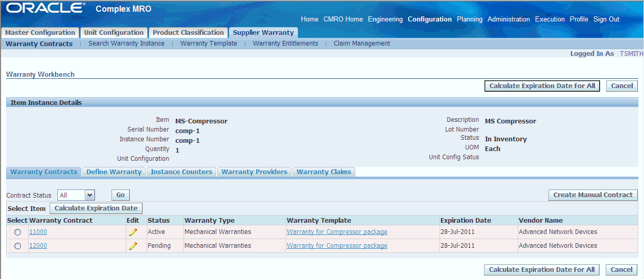This screenshot has height=279, width=644.
Task: Click the Expiration Date column header
Action: coord(466,221)
